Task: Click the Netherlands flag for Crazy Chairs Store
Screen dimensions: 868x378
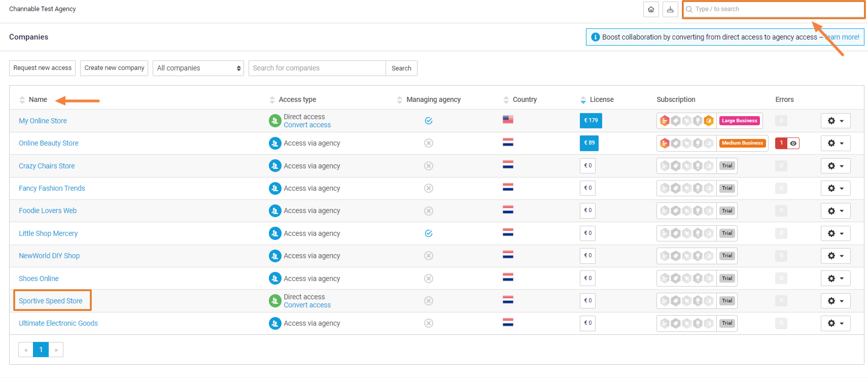Action: (x=508, y=165)
